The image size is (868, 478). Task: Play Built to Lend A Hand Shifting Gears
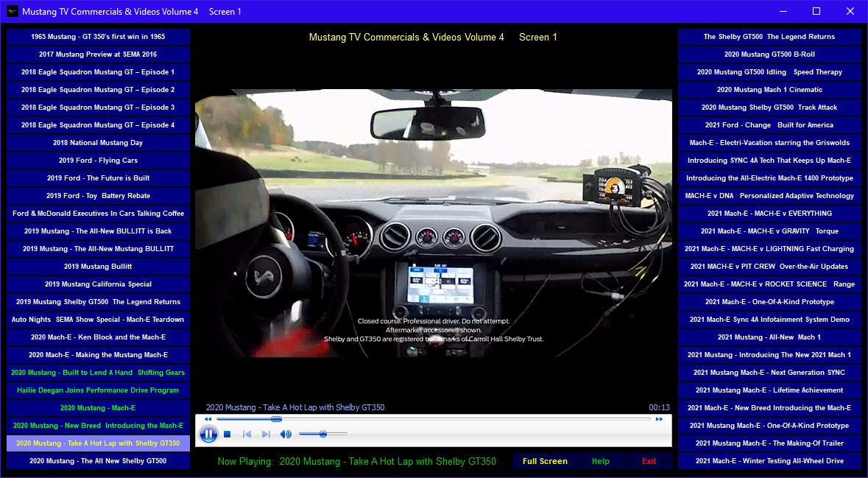coord(98,373)
